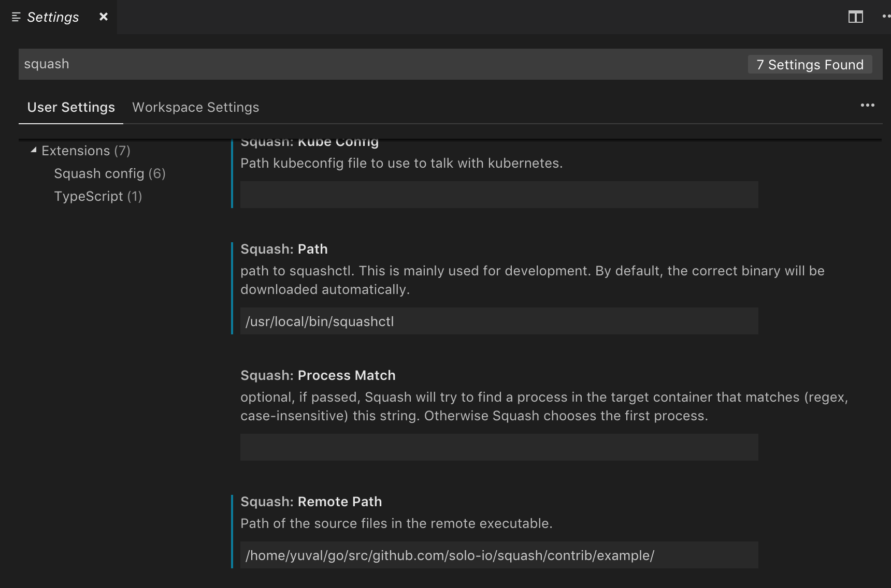Edit the Remote Path input field
The height and width of the screenshot is (588, 891).
click(499, 555)
